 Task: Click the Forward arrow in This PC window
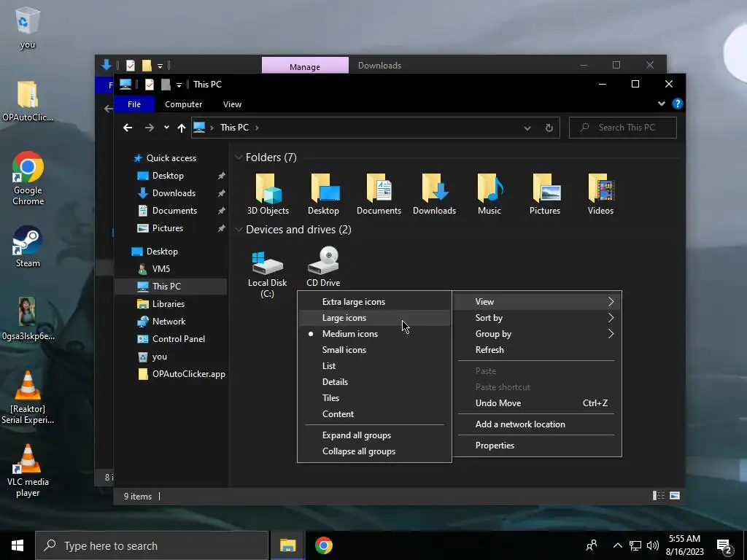click(x=149, y=128)
